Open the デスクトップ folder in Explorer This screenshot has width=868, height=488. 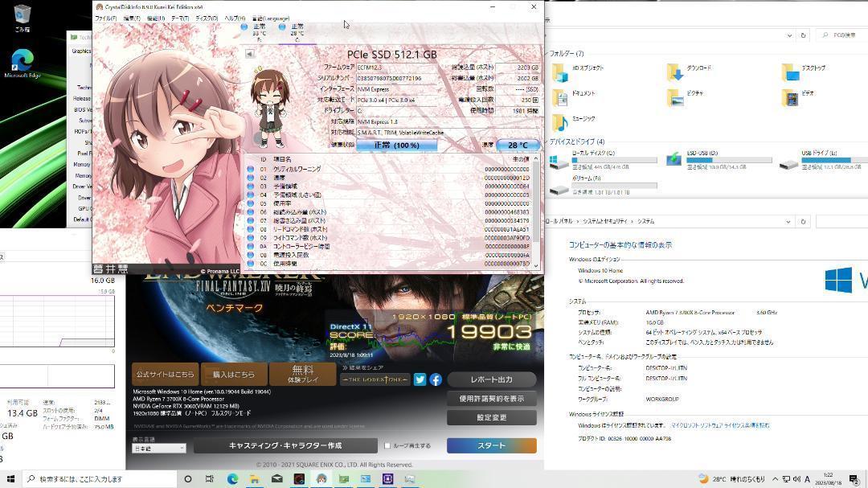(x=804, y=72)
